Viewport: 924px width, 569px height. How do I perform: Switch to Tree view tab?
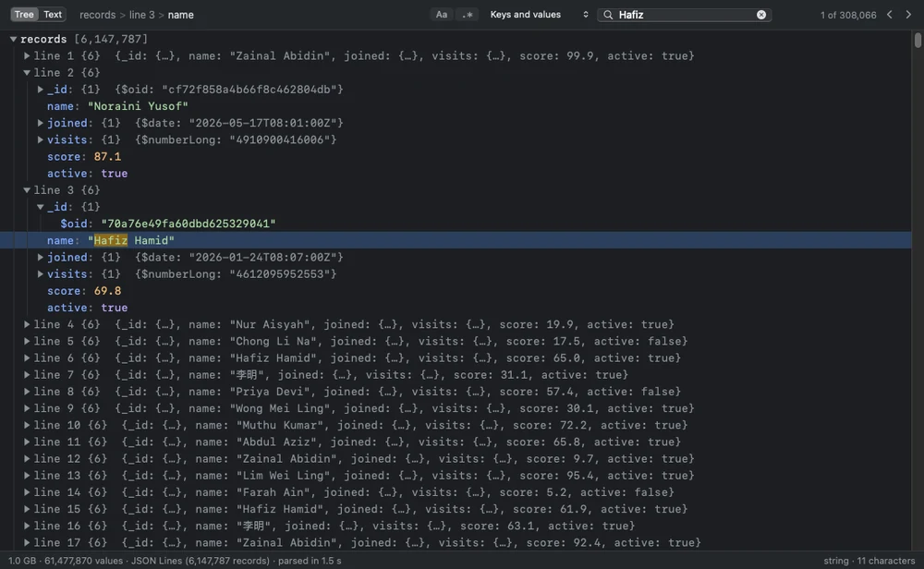coord(24,15)
